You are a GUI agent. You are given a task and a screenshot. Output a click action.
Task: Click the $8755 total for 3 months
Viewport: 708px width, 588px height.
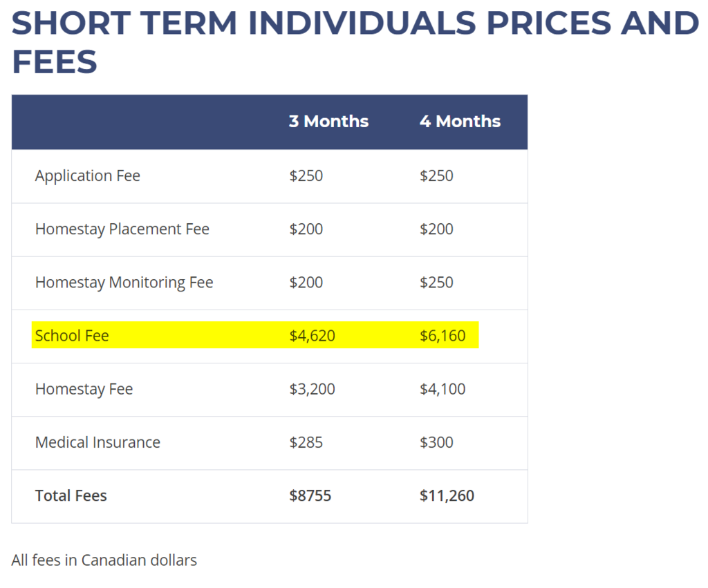310,496
